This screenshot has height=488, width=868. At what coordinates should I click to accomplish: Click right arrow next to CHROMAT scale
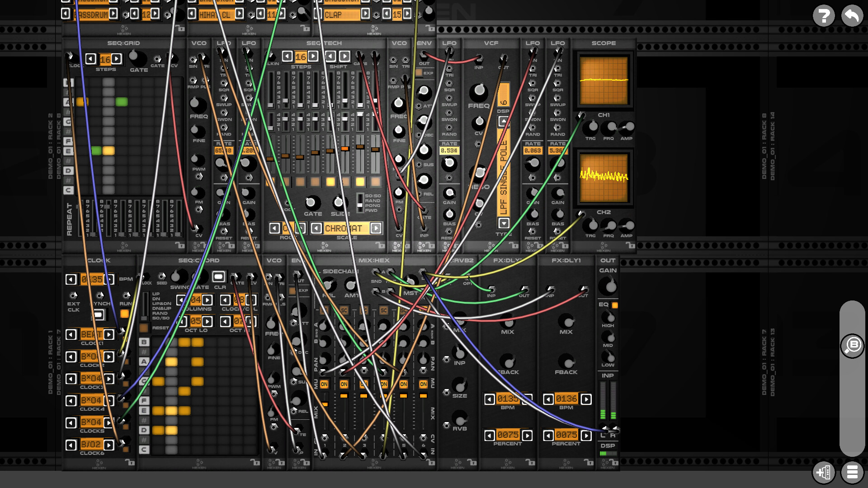click(x=376, y=228)
